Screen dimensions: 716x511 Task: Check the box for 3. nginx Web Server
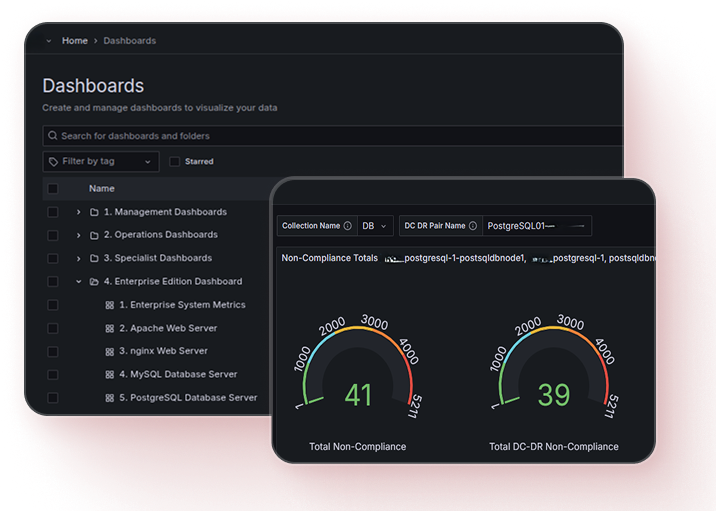(x=53, y=352)
